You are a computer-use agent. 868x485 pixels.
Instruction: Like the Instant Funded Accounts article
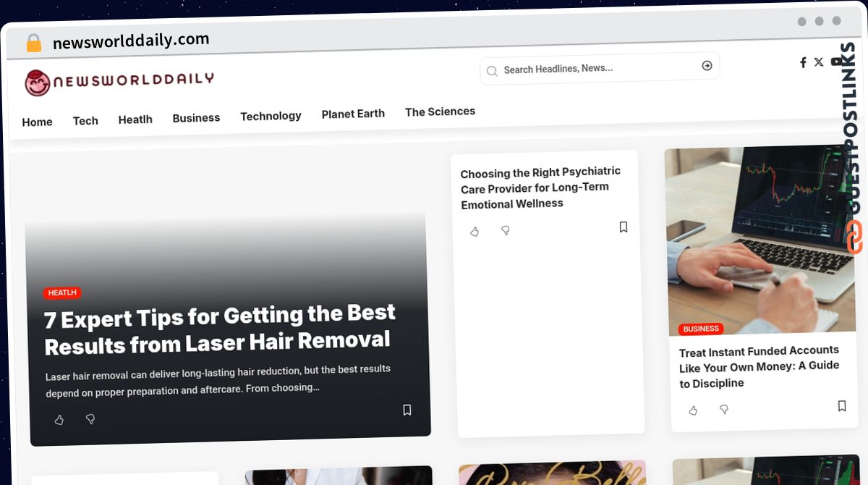693,410
